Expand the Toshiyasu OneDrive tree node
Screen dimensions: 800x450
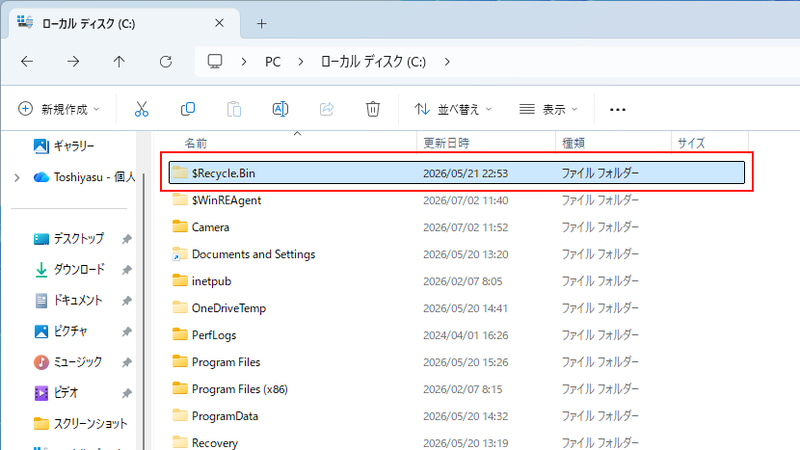17,178
